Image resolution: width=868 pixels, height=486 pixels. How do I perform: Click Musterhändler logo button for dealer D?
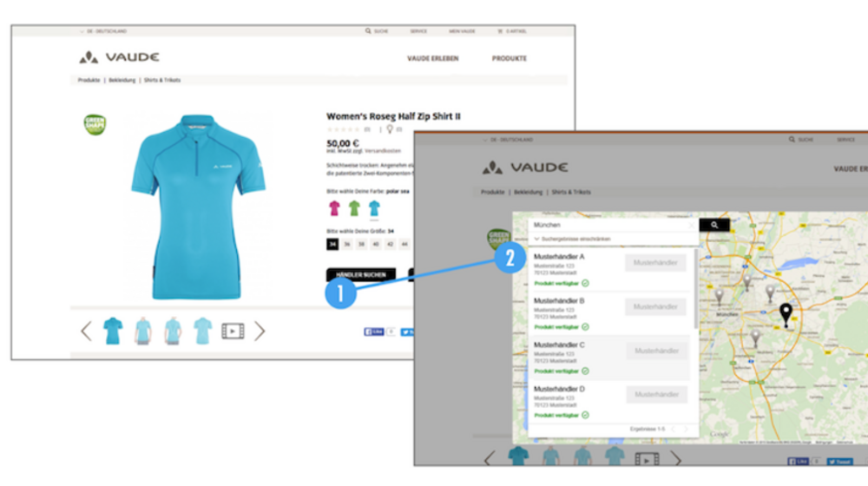click(x=656, y=395)
